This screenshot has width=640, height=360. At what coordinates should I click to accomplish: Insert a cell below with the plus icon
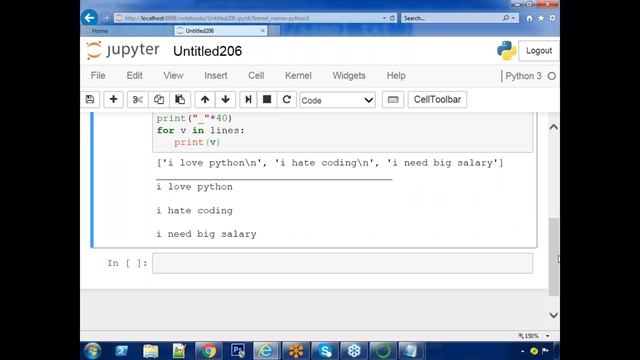point(113,100)
